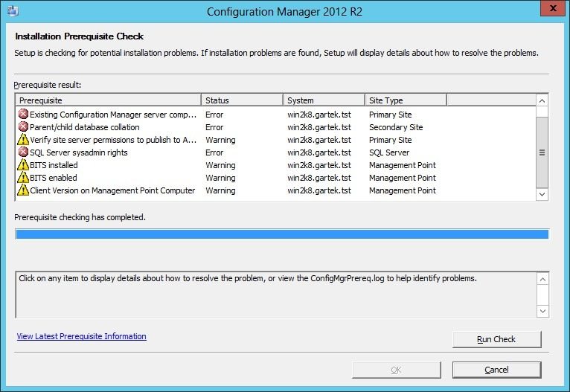Click the Run Check button
The width and height of the screenshot is (570, 392).
496,339
